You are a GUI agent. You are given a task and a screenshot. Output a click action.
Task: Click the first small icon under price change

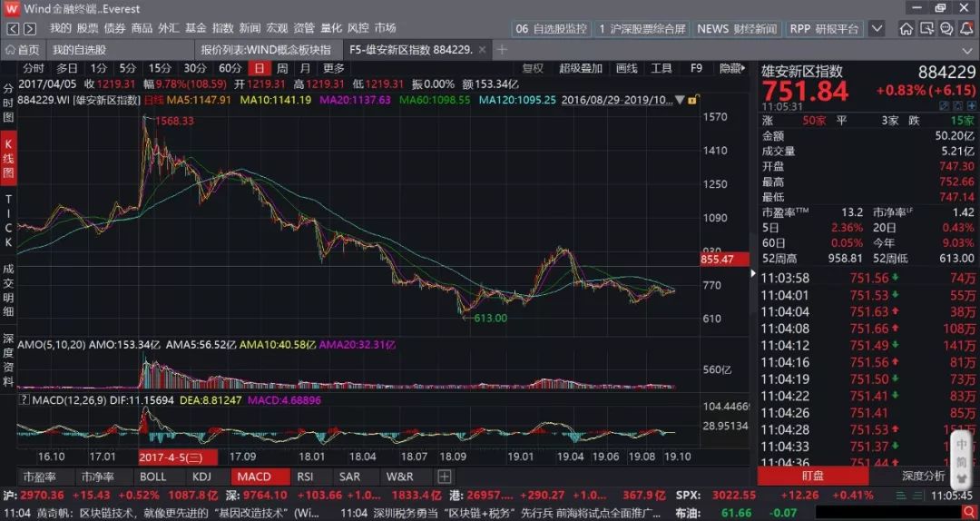pos(944,107)
